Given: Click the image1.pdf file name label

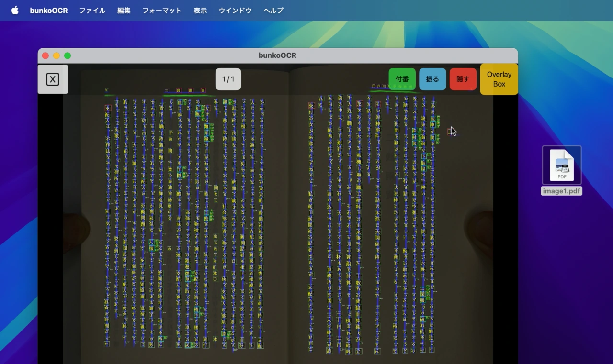Looking at the screenshot, I should (562, 191).
